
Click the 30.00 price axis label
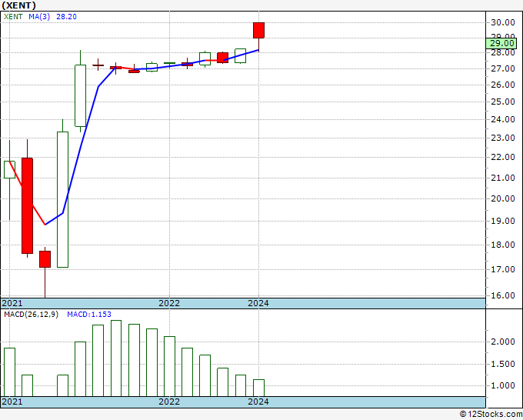pos(503,22)
